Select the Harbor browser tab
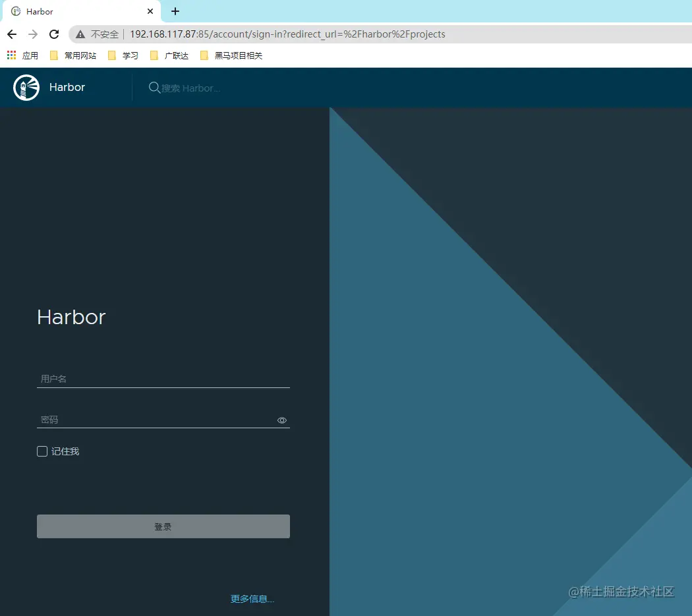 (x=82, y=11)
